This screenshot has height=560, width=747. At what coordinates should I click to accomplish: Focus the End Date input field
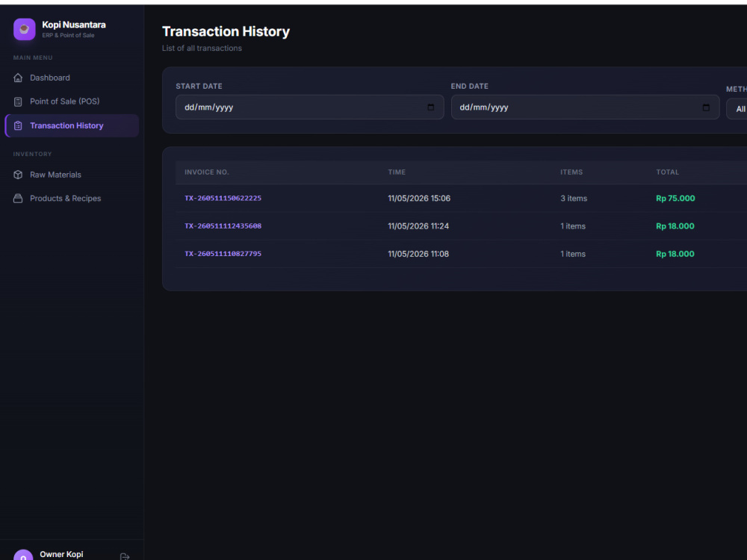tap(585, 107)
